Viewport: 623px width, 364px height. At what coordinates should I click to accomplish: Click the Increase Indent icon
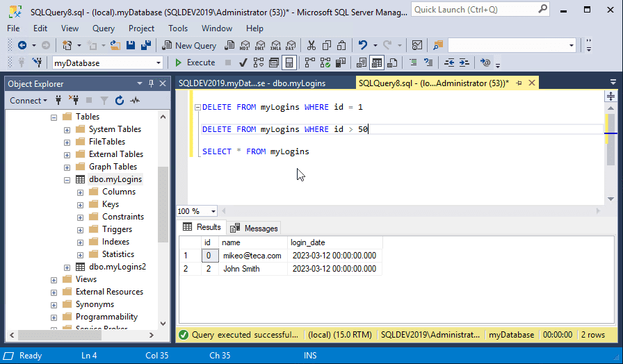pyautogui.click(x=464, y=63)
